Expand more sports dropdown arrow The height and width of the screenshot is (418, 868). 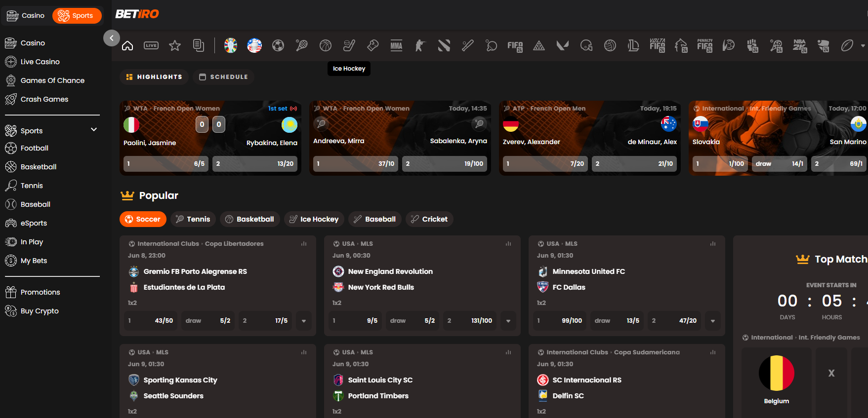tap(863, 46)
